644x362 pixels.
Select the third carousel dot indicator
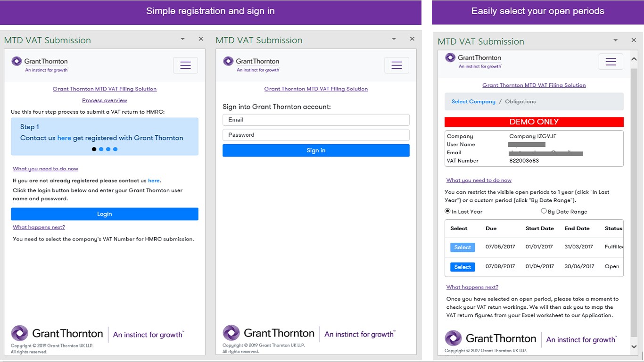click(x=108, y=149)
